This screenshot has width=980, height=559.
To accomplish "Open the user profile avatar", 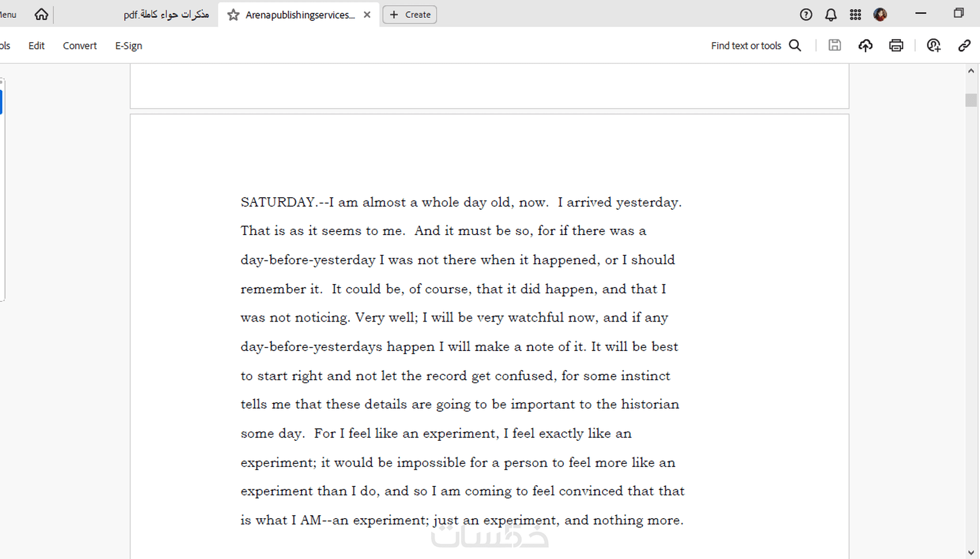I will point(880,15).
